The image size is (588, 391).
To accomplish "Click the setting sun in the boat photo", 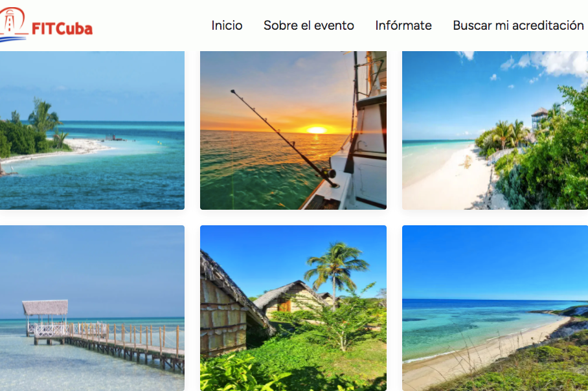I will (x=317, y=130).
